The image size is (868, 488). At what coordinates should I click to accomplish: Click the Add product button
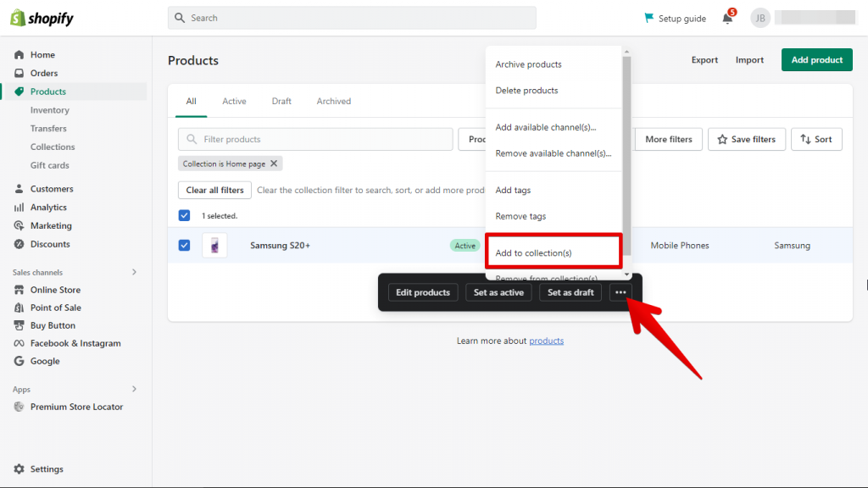[815, 59]
